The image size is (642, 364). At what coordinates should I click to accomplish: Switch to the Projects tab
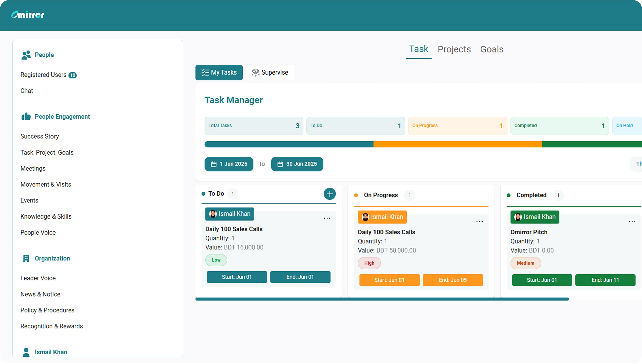click(x=454, y=49)
